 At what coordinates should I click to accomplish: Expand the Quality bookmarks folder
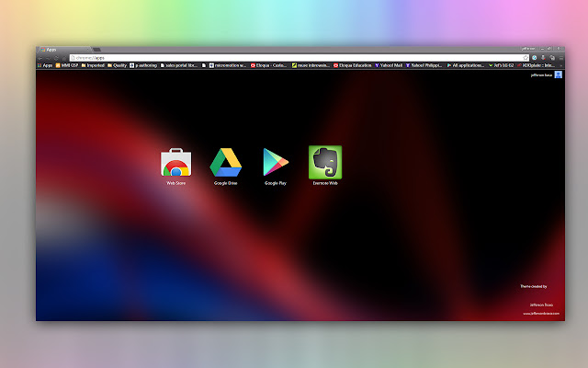[x=118, y=65]
